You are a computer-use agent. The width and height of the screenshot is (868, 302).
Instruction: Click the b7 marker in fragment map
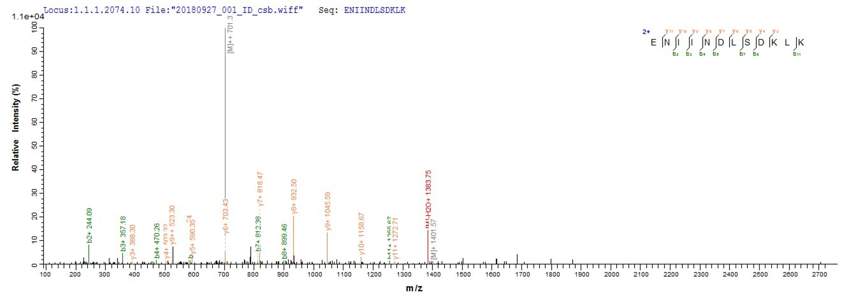742,54
